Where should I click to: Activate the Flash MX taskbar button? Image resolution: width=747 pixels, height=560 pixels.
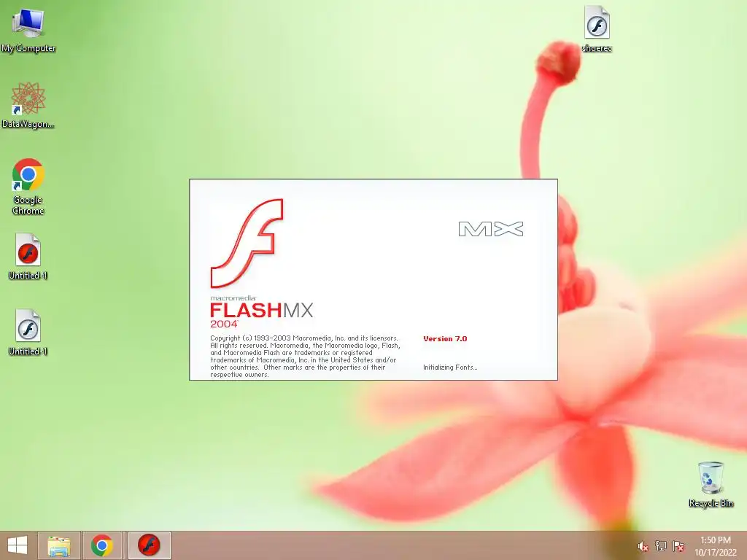pos(149,545)
